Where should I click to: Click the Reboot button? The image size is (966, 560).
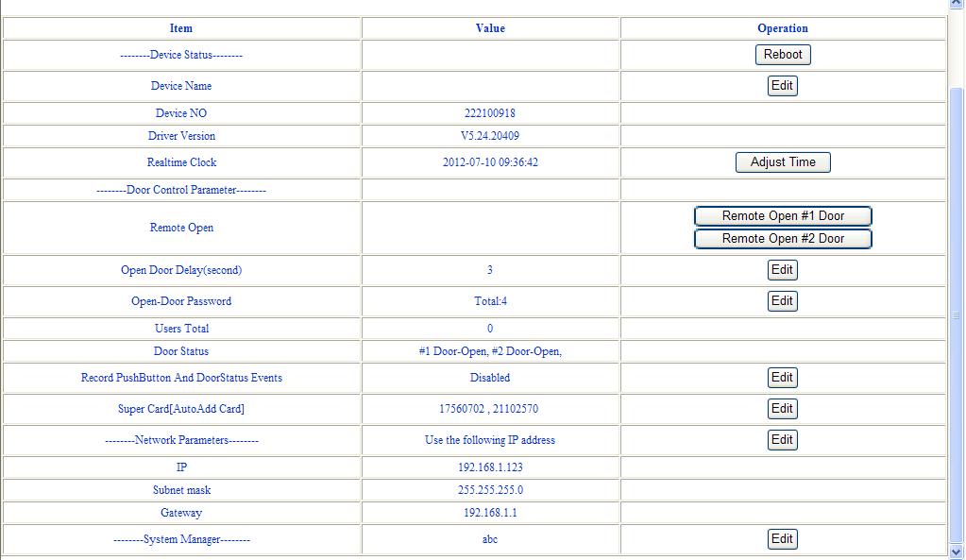782,54
